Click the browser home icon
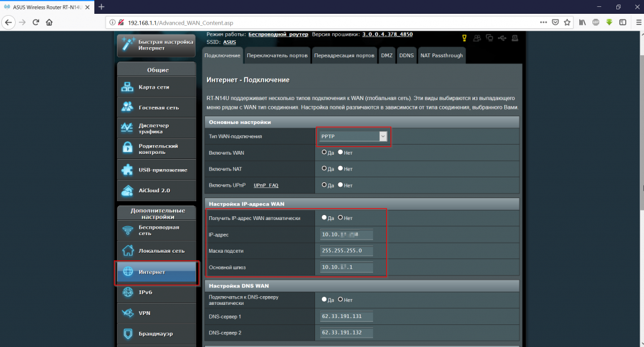644x347 pixels. pyautogui.click(x=49, y=23)
